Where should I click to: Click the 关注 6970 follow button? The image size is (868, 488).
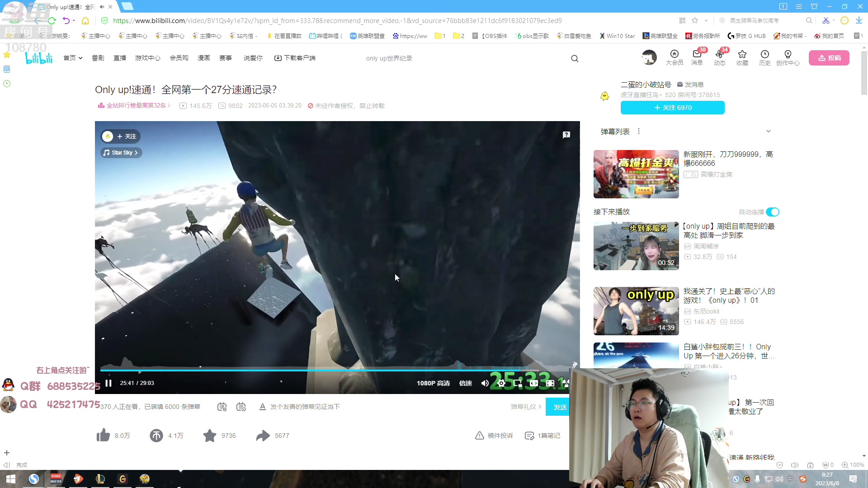coord(672,108)
